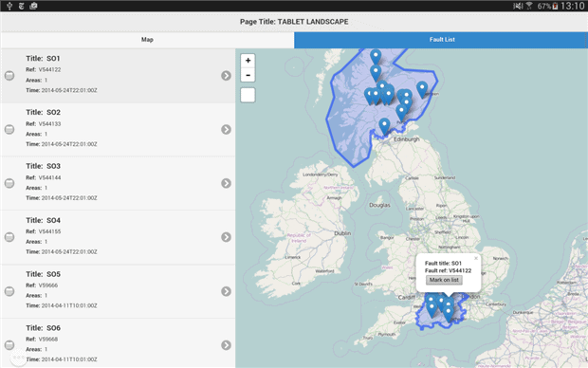Open details arrow for fault SO5

click(226, 291)
